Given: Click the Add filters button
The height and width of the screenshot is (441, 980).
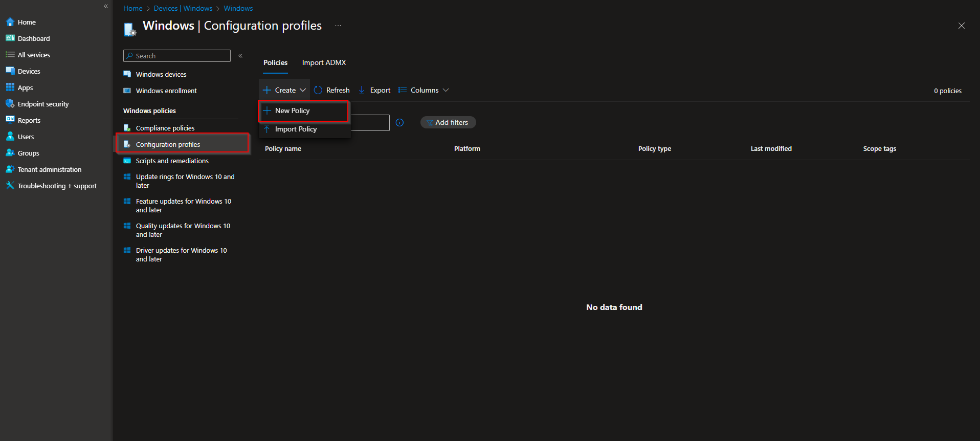Looking at the screenshot, I should [x=448, y=122].
